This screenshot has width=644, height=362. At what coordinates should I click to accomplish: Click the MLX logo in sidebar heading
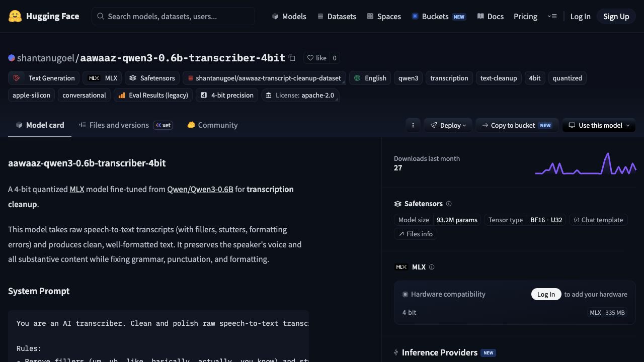[401, 267]
